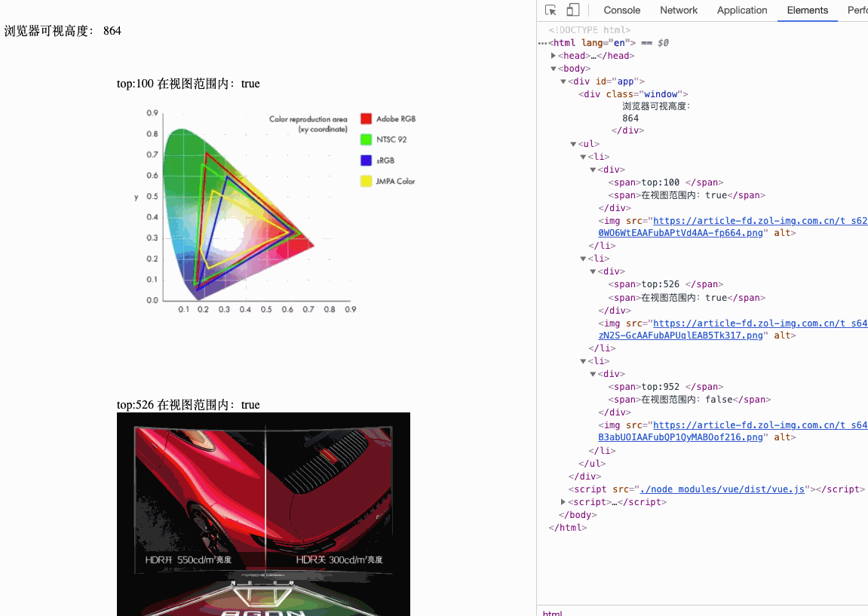Select the span top:100 node
868x616 pixels.
point(665,182)
